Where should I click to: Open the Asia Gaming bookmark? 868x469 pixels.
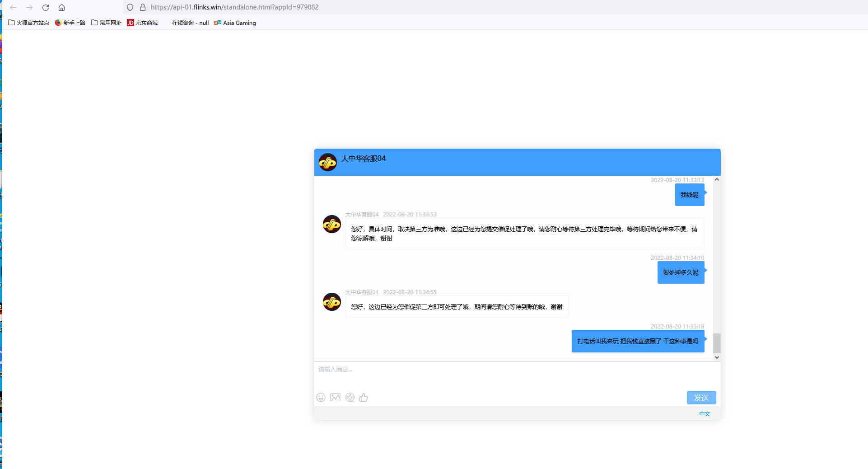pyautogui.click(x=235, y=23)
